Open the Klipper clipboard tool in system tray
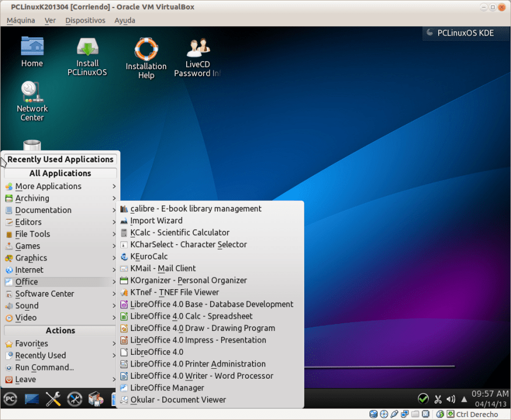511x420 pixels. click(438, 399)
